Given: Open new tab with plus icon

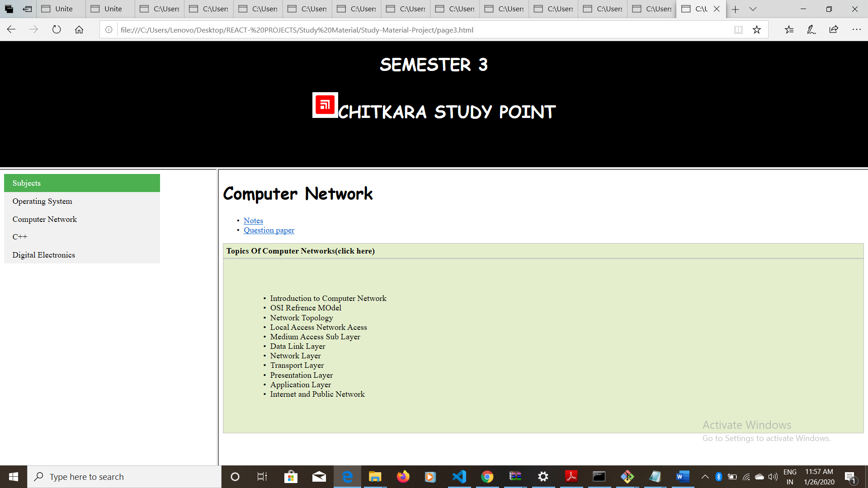Looking at the screenshot, I should click(736, 9).
